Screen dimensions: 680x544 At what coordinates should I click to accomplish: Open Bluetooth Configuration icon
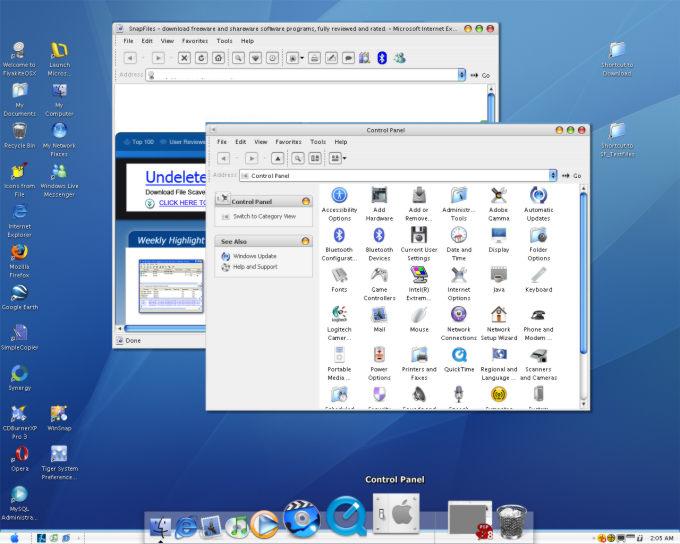pyautogui.click(x=339, y=244)
